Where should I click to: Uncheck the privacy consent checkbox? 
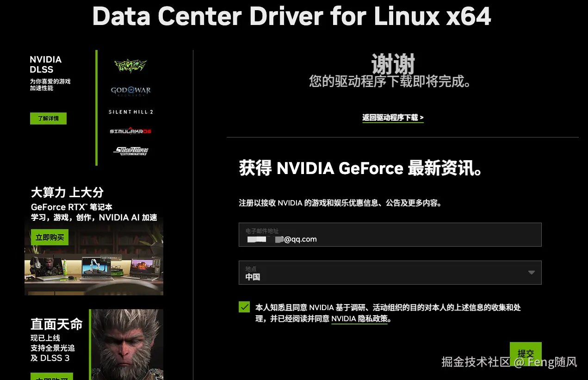(244, 307)
